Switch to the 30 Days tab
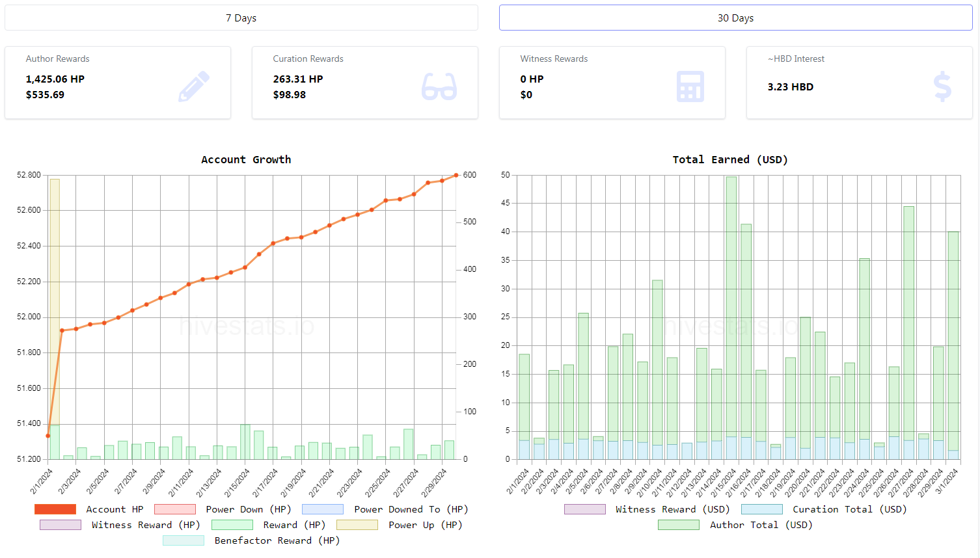This screenshot has height=558, width=980. pyautogui.click(x=735, y=18)
